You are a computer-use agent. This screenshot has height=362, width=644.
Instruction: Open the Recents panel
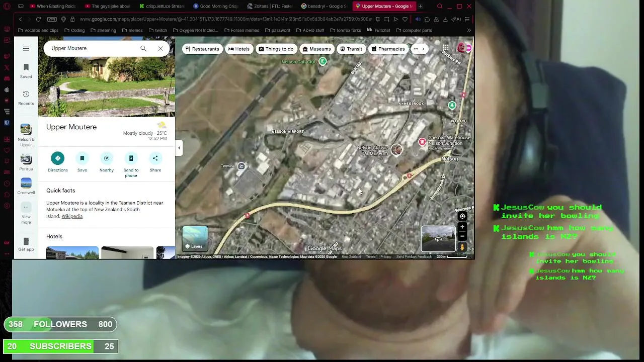coord(26,98)
